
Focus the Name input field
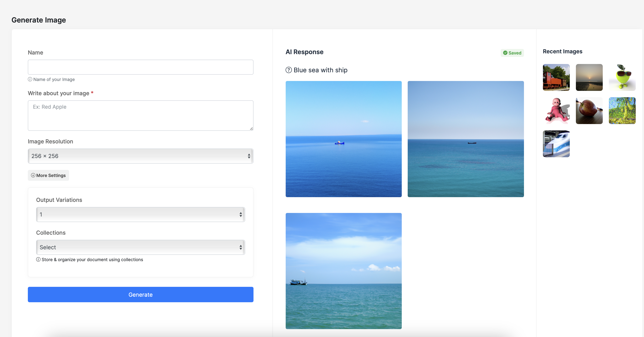tap(141, 67)
